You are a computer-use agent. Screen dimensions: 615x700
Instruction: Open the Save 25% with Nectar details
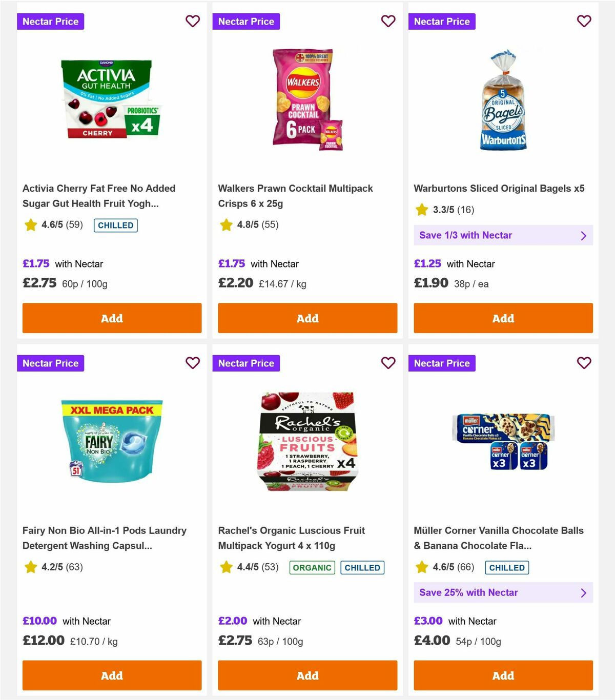[503, 592]
